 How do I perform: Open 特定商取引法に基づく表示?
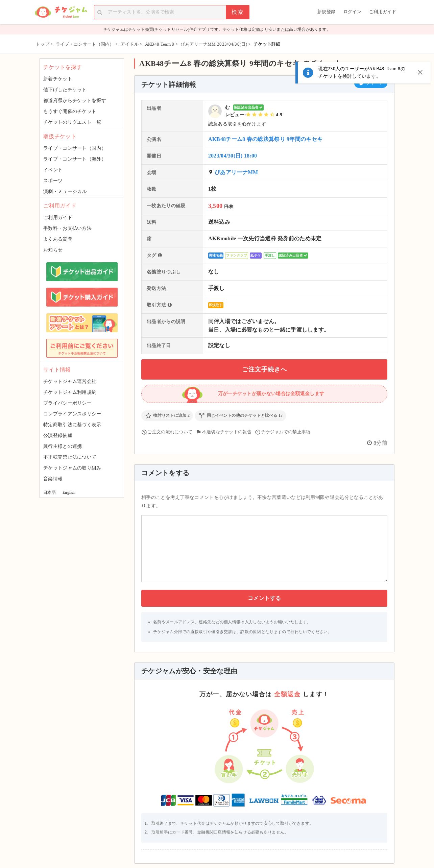72,425
